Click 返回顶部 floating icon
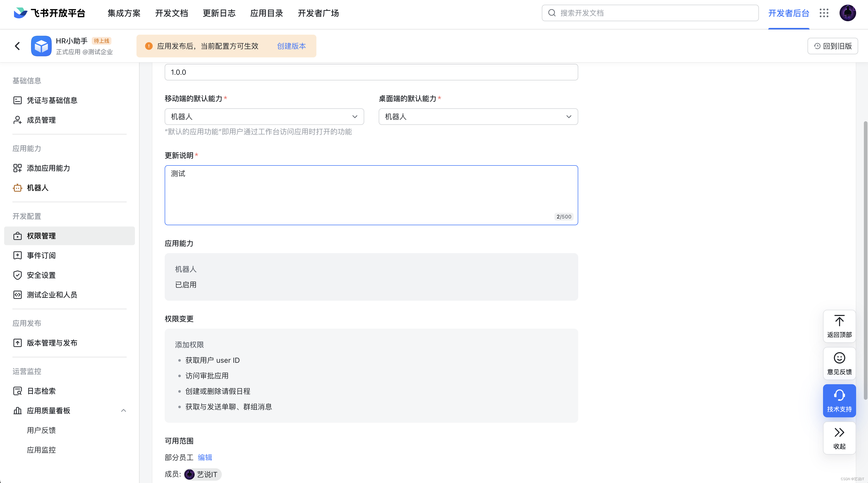The image size is (868, 483). (839, 326)
